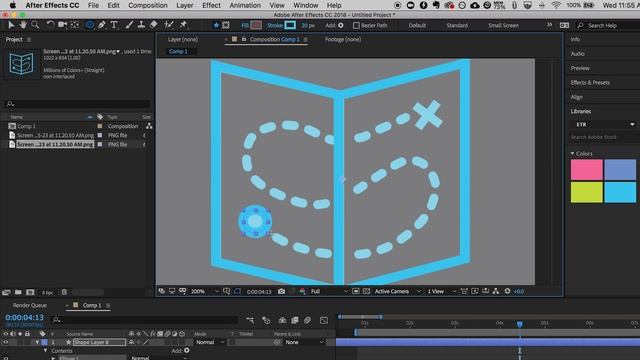Image resolution: width=640 pixels, height=360 pixels.
Task: Select the Hand tool
Action: (23, 25)
